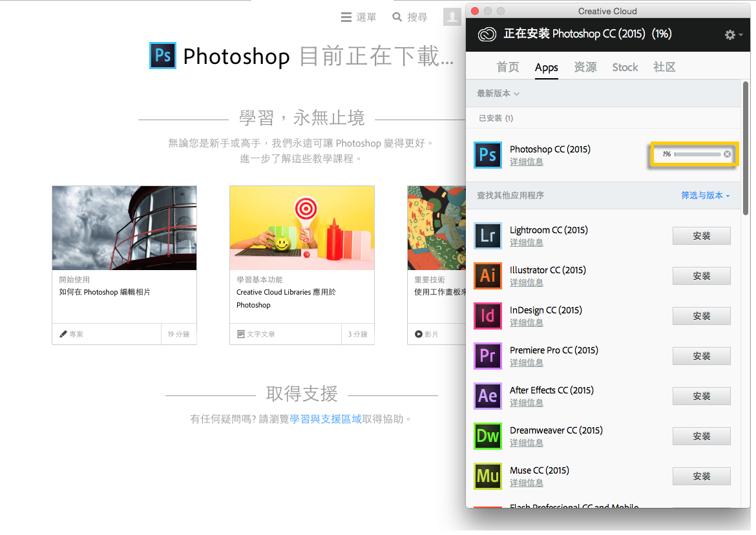This screenshot has width=756, height=535.
Task: Switch to the 社区 tab
Action: pyautogui.click(x=664, y=67)
